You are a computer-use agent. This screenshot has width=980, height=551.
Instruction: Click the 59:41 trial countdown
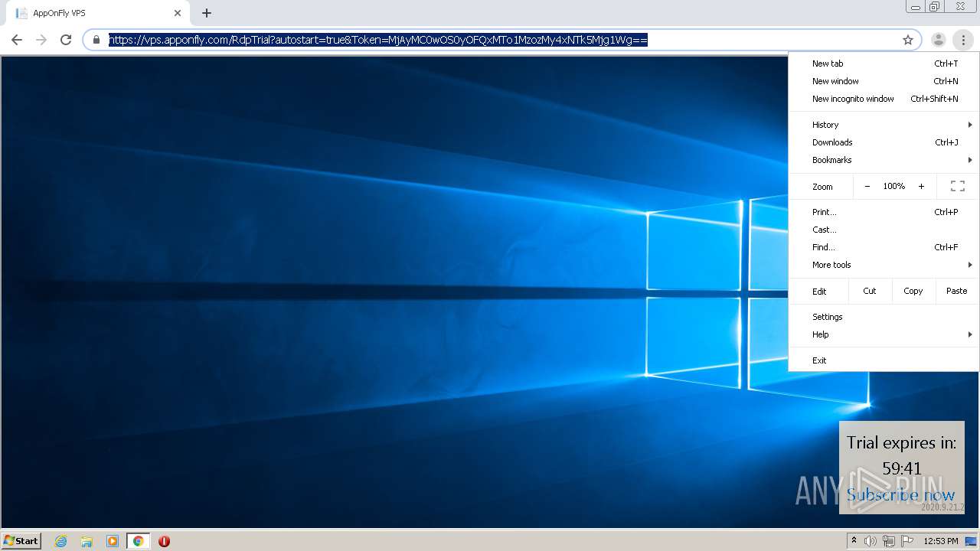click(901, 468)
